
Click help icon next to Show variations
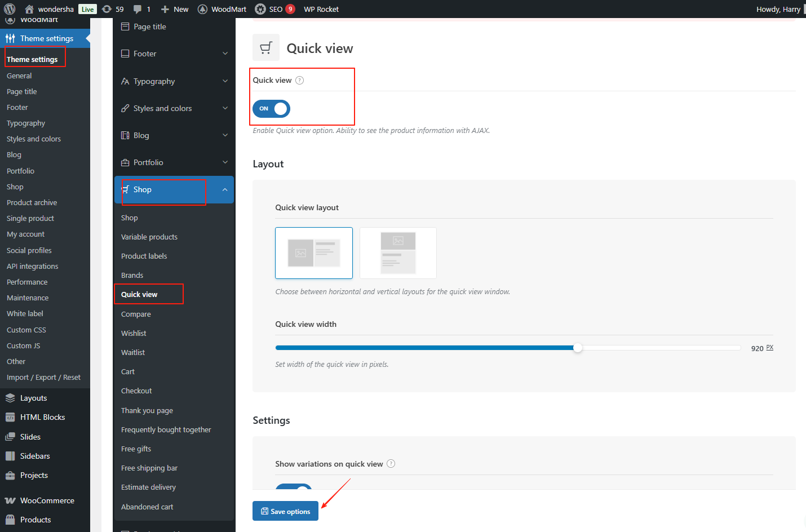(x=391, y=464)
